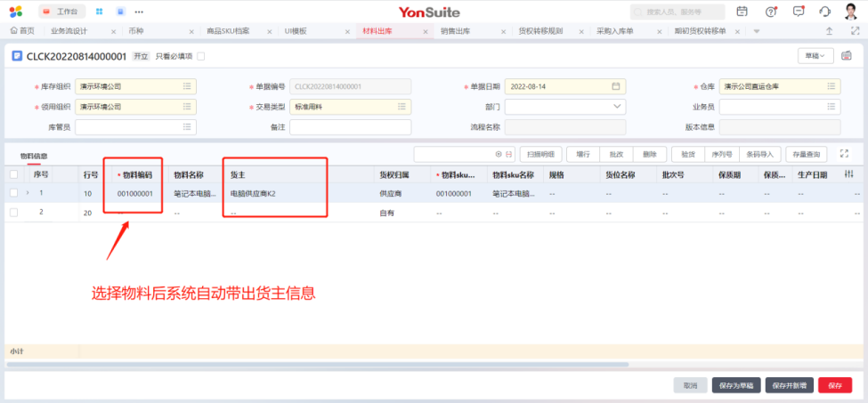This screenshot has height=403, width=868.
Task: Click the red 保存 button
Action: pos(834,385)
